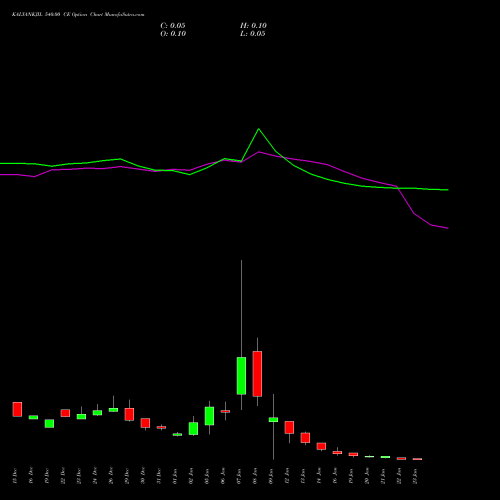The height and width of the screenshot is (500, 500).
Task: Click the 01 Jan date label
Action: (174, 476)
